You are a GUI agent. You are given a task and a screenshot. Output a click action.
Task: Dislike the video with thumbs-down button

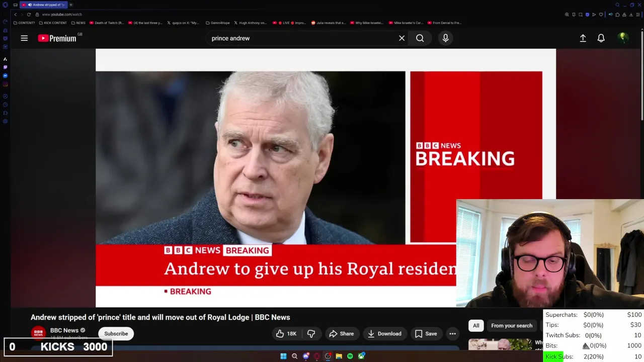click(311, 334)
